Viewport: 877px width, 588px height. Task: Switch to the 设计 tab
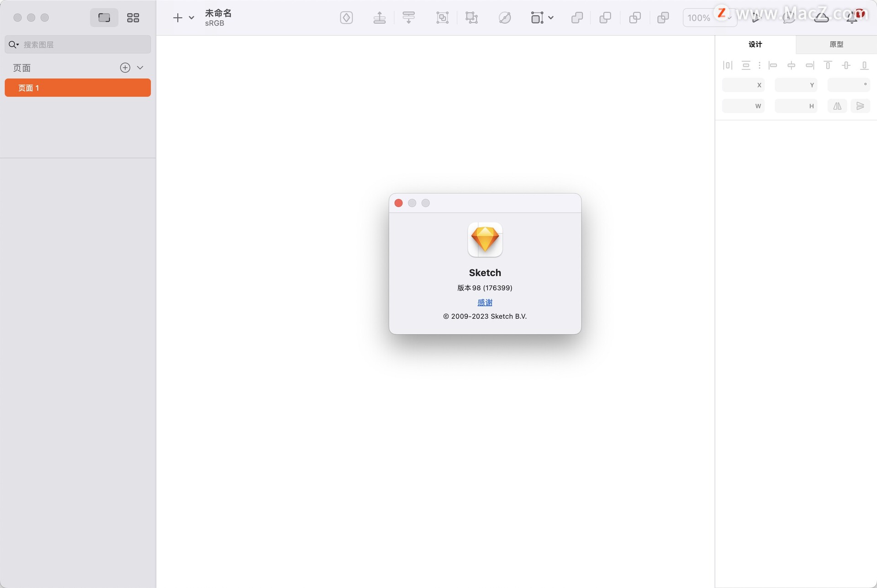coord(755,44)
